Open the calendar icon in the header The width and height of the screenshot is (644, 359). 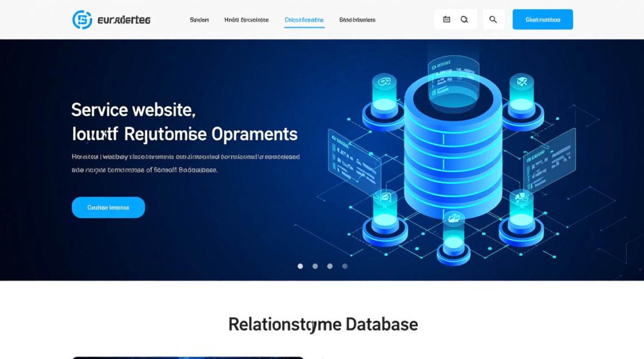[x=447, y=20]
